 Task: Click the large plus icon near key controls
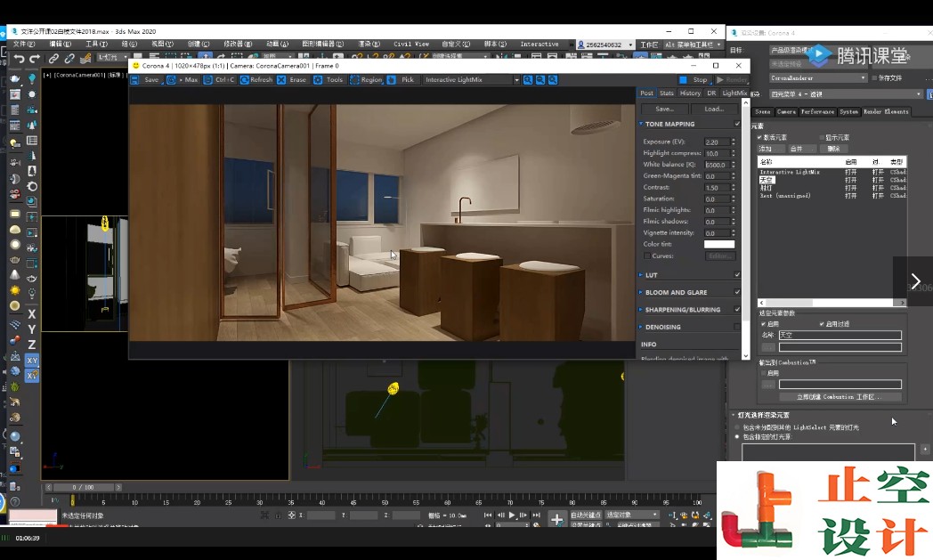tap(556, 520)
